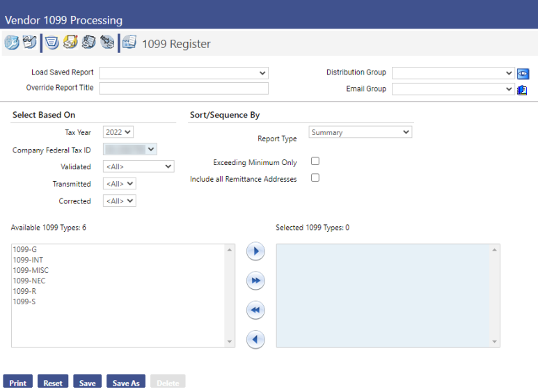Move all 1099 types to Selected list
The height and width of the screenshot is (392, 538).
click(255, 281)
